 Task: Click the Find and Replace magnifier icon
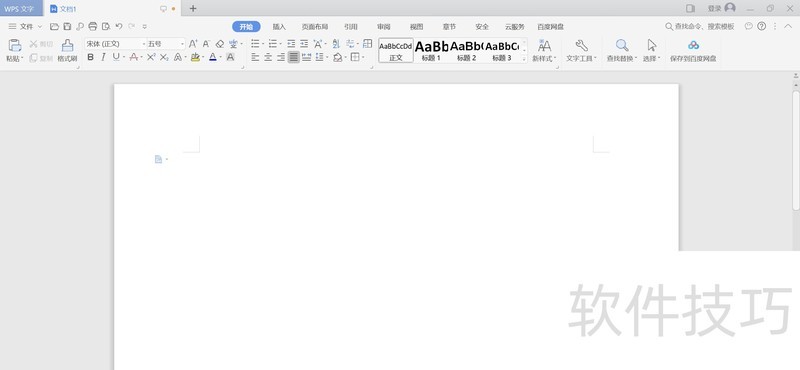[621, 45]
